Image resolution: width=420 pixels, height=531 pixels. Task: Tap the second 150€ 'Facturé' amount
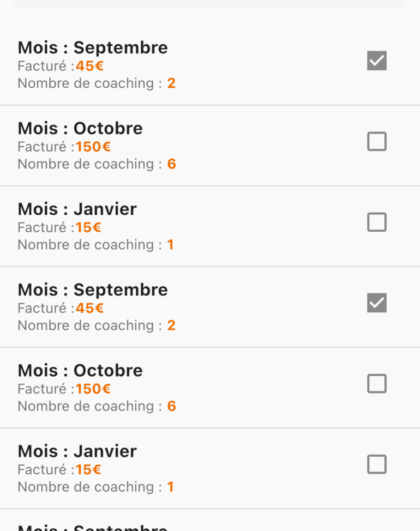93,389
